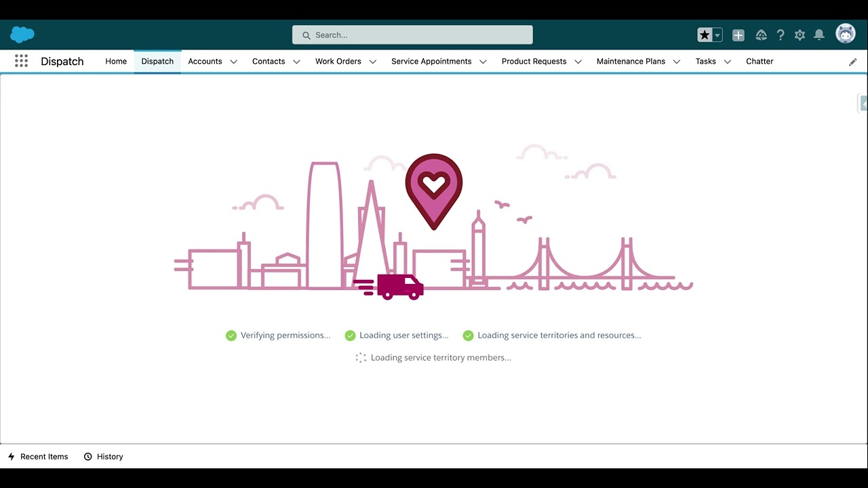Click the 'Verifying permissions...' status text

285,335
